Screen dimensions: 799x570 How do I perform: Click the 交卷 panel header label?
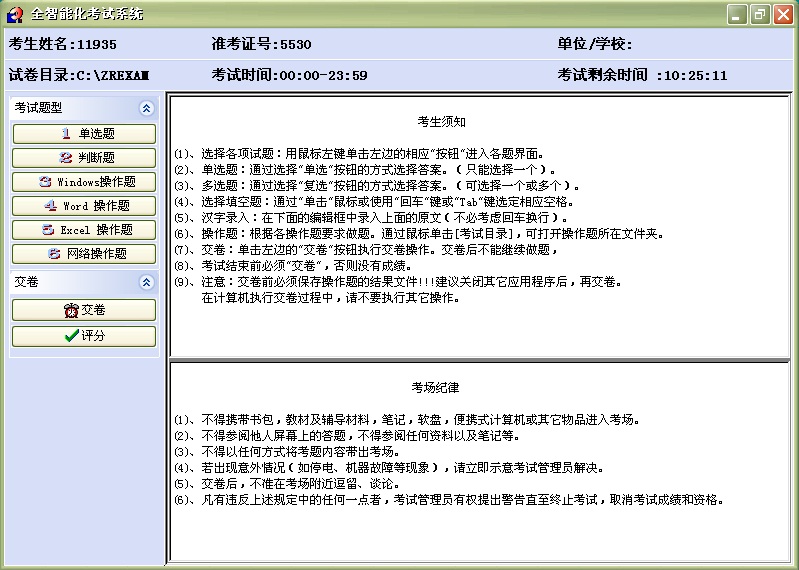(x=26, y=282)
